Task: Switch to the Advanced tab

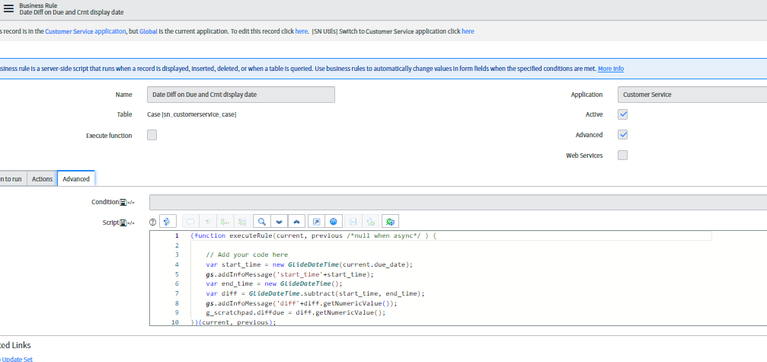Action: [76, 179]
